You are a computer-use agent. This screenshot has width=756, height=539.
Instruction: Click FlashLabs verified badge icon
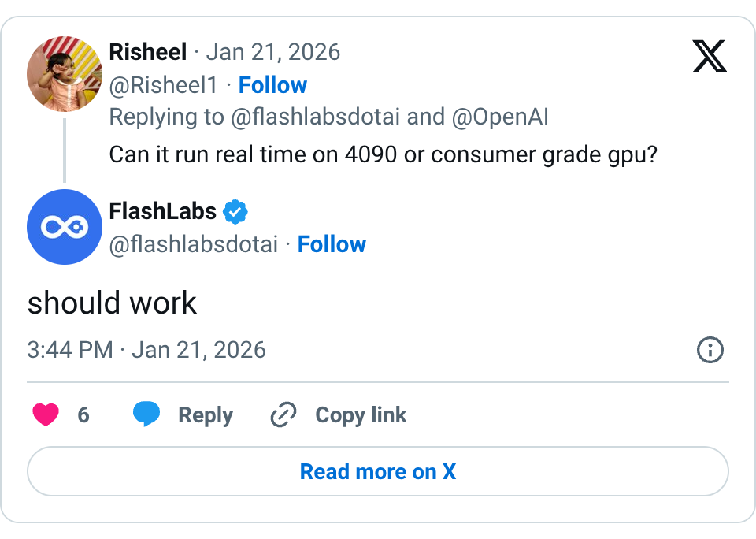click(x=235, y=211)
